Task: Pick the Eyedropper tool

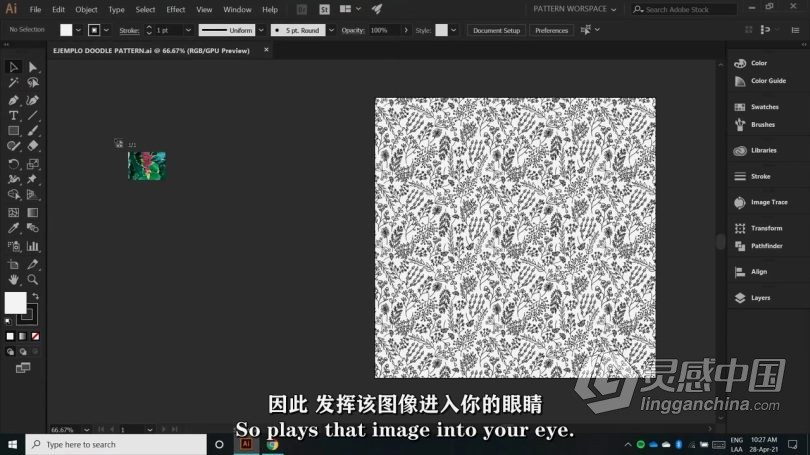Action: [13, 228]
